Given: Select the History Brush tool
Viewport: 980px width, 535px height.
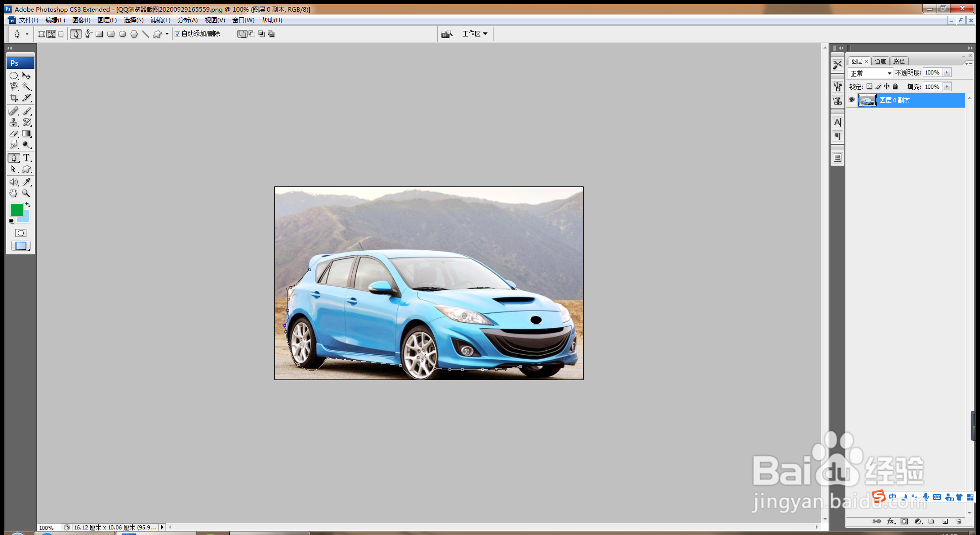Looking at the screenshot, I should click(x=27, y=122).
